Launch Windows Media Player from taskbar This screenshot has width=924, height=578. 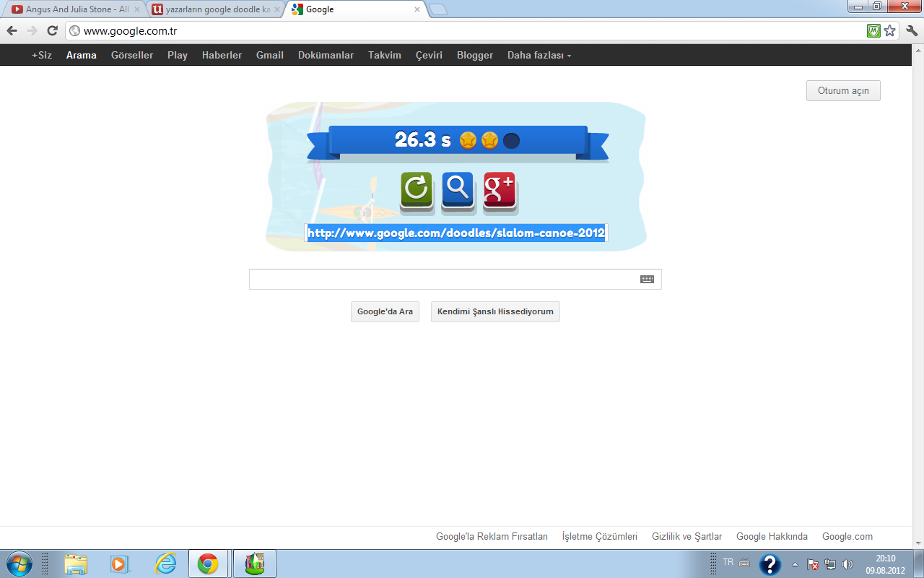point(119,564)
